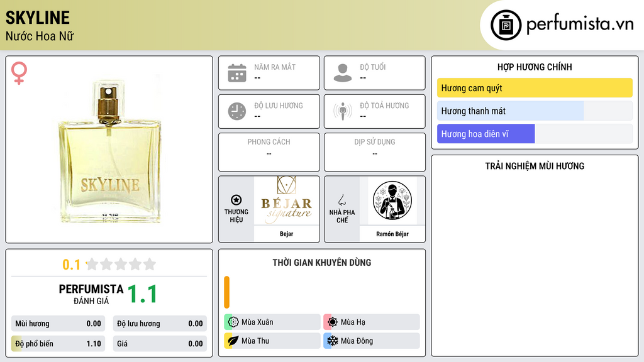Click the perfumista.vn bottle logo icon
The image size is (644, 362).
[x=506, y=25]
